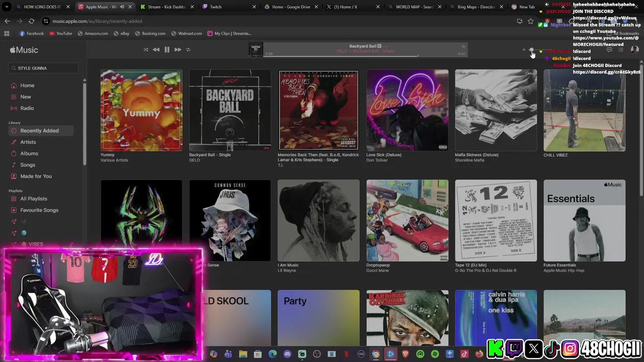Click the Shoreline Mafia artist link
Image resolution: width=644 pixels, height=362 pixels.
(469, 160)
